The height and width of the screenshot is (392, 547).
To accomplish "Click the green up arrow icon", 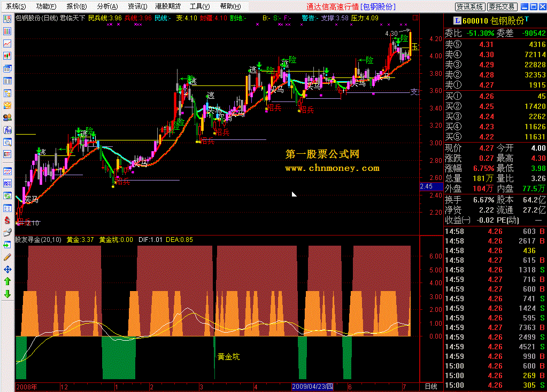I will pos(7,281).
